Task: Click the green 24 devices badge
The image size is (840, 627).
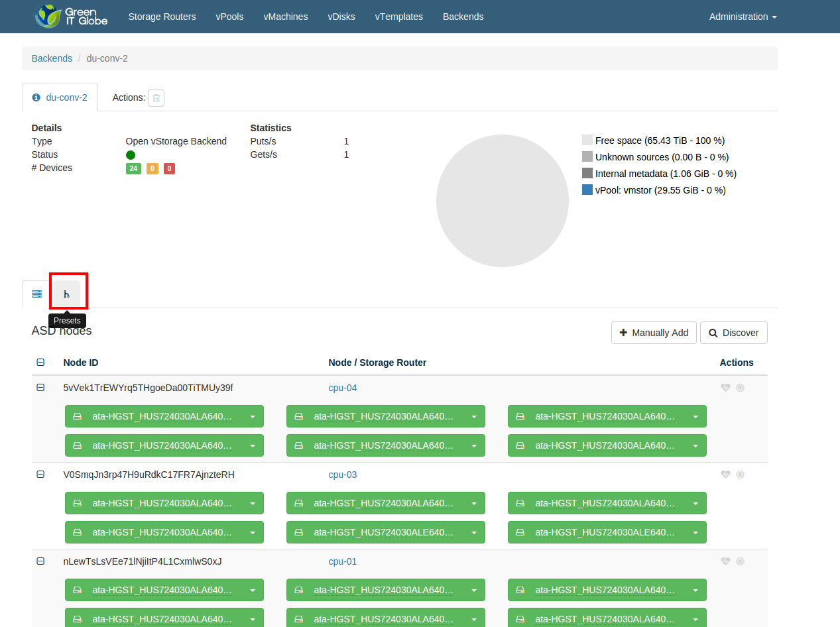Action: click(133, 168)
